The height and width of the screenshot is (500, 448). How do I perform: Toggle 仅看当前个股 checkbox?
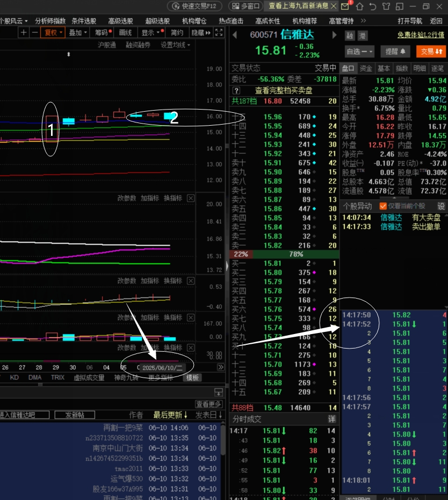click(383, 206)
